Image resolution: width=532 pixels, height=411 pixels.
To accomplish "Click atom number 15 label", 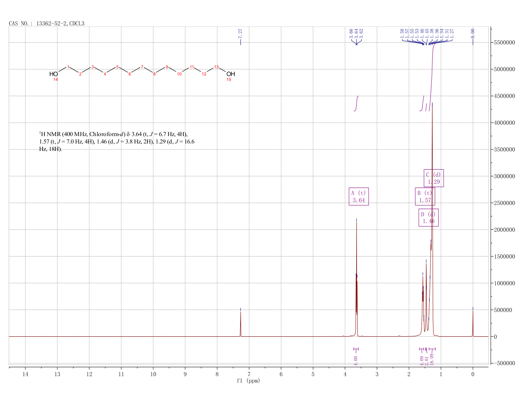I will point(229,80).
